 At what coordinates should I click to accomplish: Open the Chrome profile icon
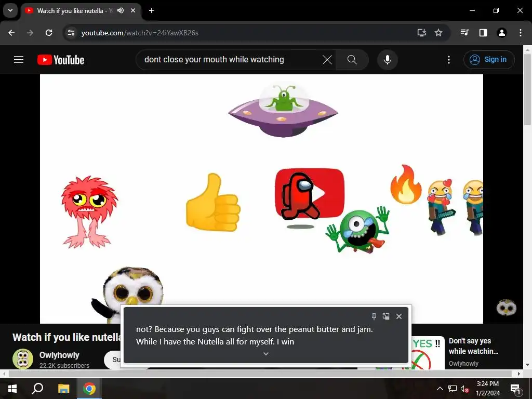click(x=501, y=33)
